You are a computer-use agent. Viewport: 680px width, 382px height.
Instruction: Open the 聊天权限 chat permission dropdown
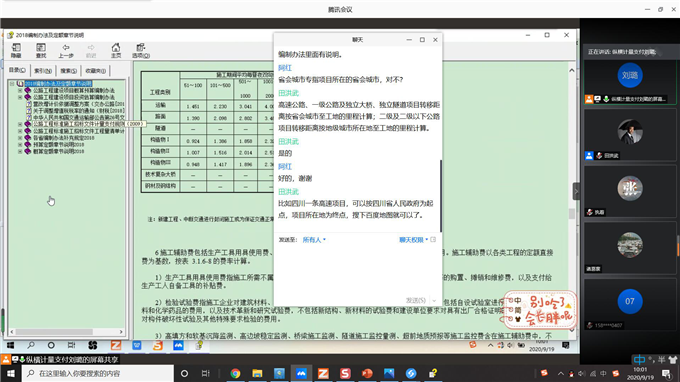click(413, 240)
